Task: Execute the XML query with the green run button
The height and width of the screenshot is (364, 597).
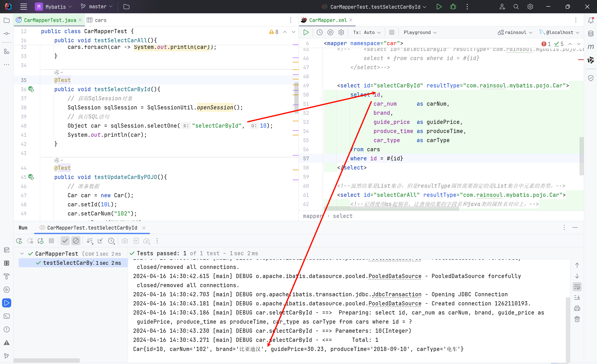Action: pos(306,32)
